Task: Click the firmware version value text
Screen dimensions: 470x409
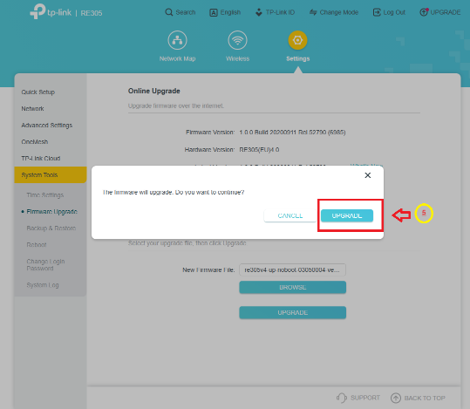Action: [292, 132]
